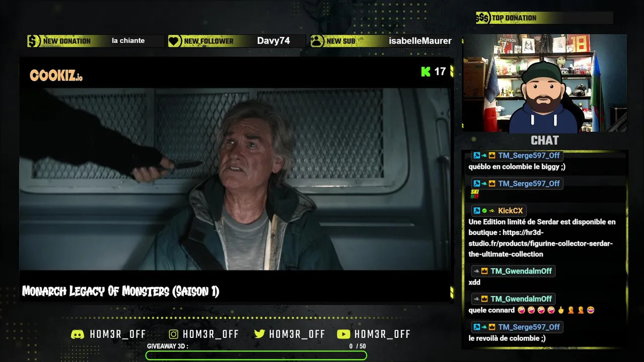The image size is (644, 362).
Task: Click the 'HOM3R_OFF' text beside Discord
Action: (118, 334)
